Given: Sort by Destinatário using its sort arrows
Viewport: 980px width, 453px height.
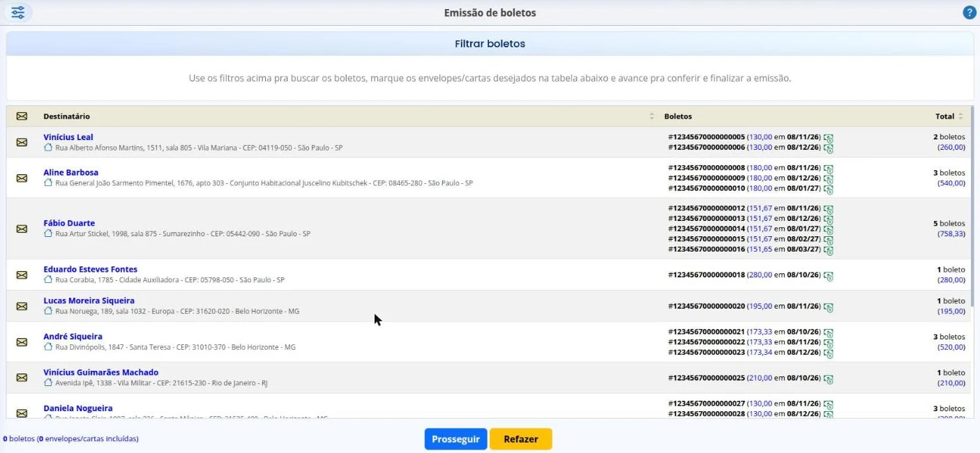Looking at the screenshot, I should click(652, 116).
